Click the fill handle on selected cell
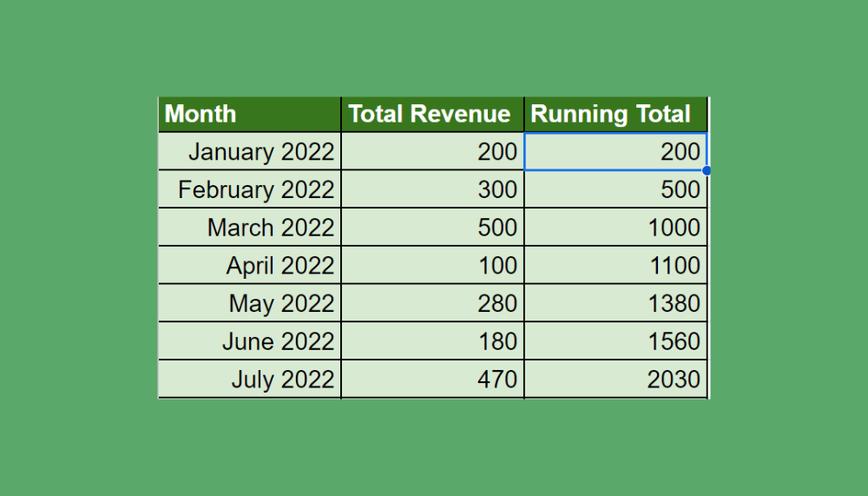Screen dimensions: 868x496 click(707, 170)
